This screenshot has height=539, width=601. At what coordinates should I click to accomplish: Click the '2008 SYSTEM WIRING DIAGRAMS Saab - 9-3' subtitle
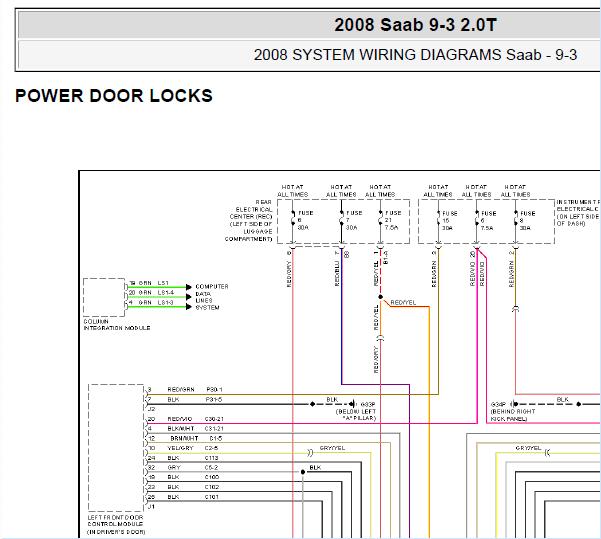tap(415, 55)
